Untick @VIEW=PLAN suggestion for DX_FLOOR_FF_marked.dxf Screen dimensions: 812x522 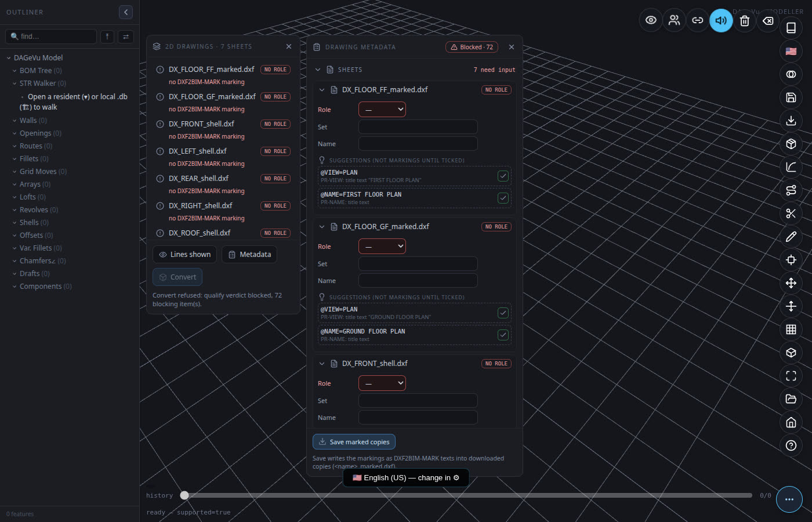click(503, 176)
